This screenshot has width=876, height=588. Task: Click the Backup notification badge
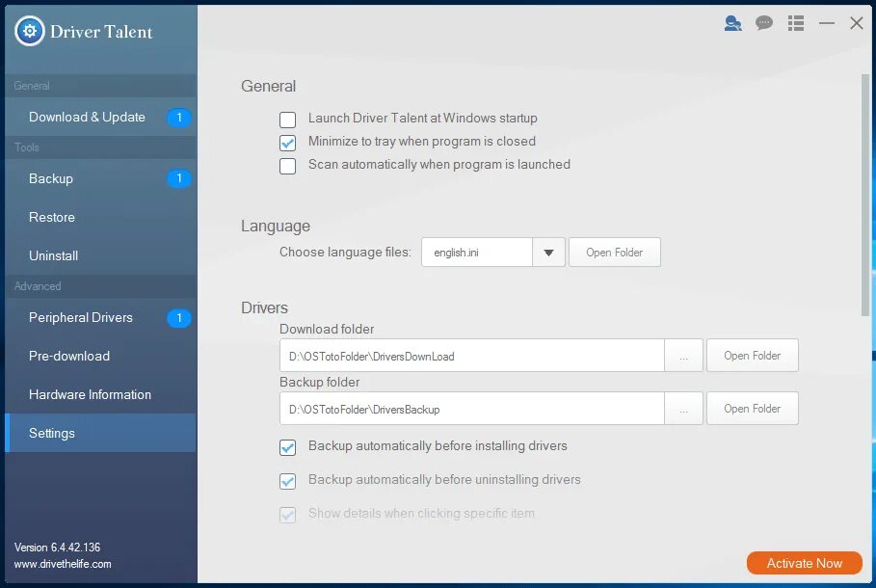pyautogui.click(x=179, y=178)
